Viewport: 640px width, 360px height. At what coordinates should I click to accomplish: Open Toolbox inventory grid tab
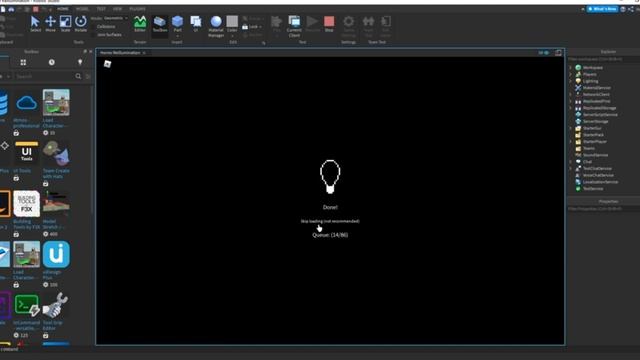[x=23, y=62]
